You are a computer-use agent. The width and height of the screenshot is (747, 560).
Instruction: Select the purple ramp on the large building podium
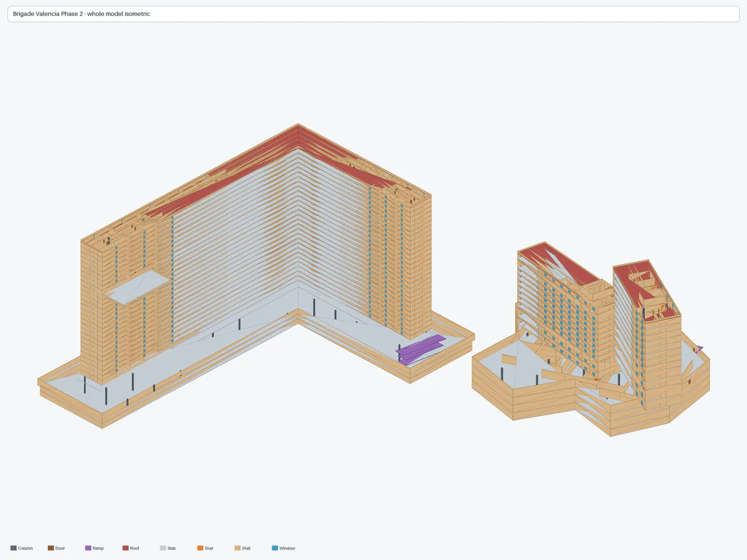tap(421, 350)
